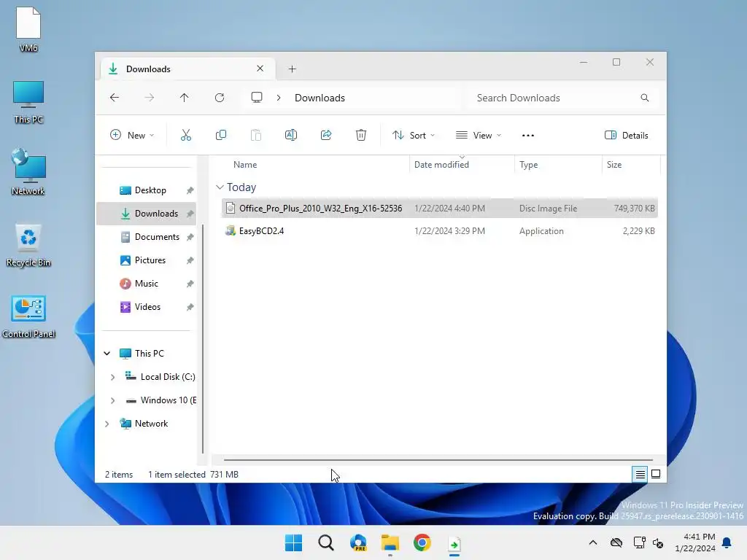Click Downloads breadcrumb in address bar
This screenshot has width=747, height=560.
click(x=320, y=98)
